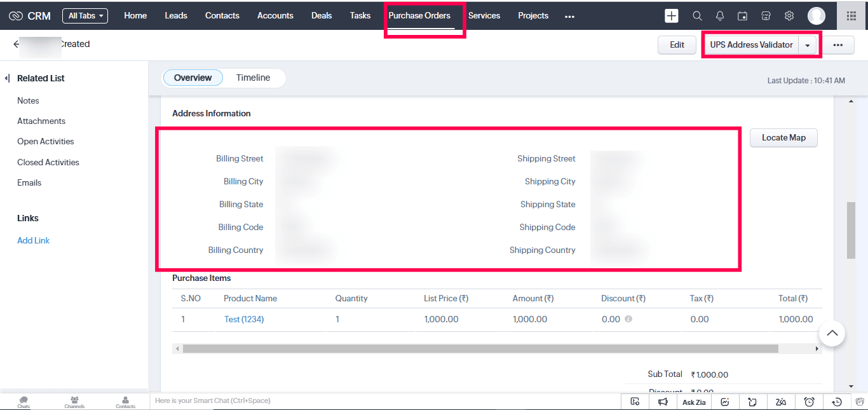Collapse the Related List sidebar arrow
The image size is (868, 410).
coord(7,78)
